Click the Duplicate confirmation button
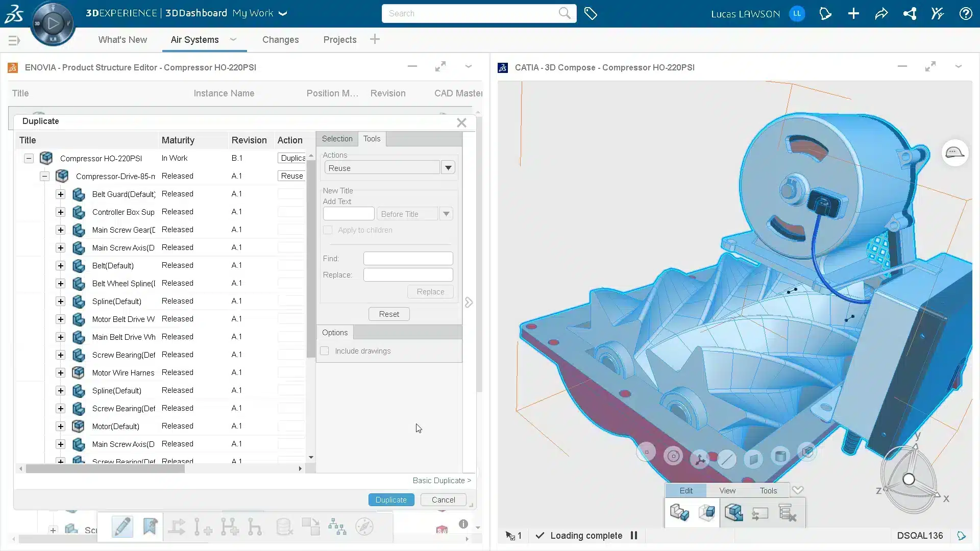 coord(391,499)
